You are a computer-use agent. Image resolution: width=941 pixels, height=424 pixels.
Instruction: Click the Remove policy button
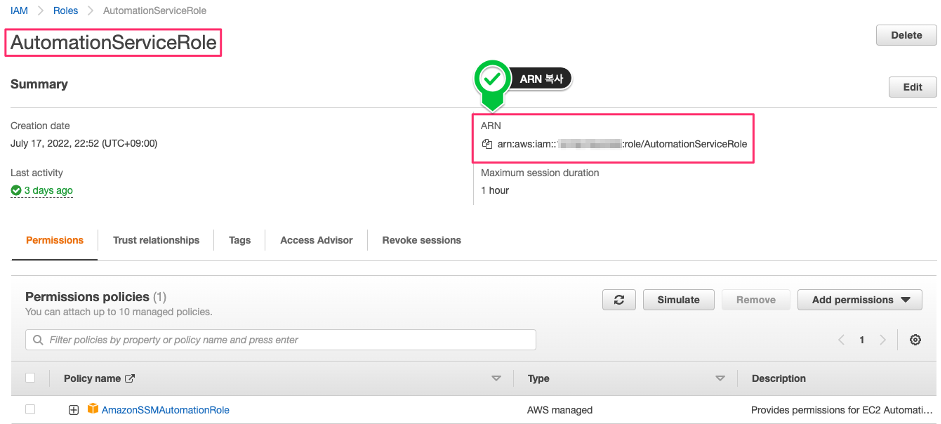756,300
